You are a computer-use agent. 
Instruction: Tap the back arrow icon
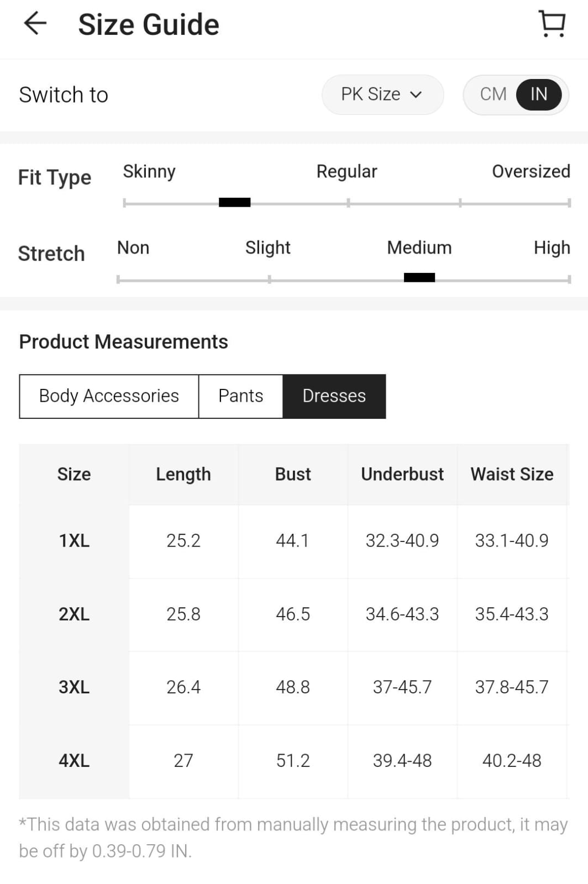click(35, 24)
